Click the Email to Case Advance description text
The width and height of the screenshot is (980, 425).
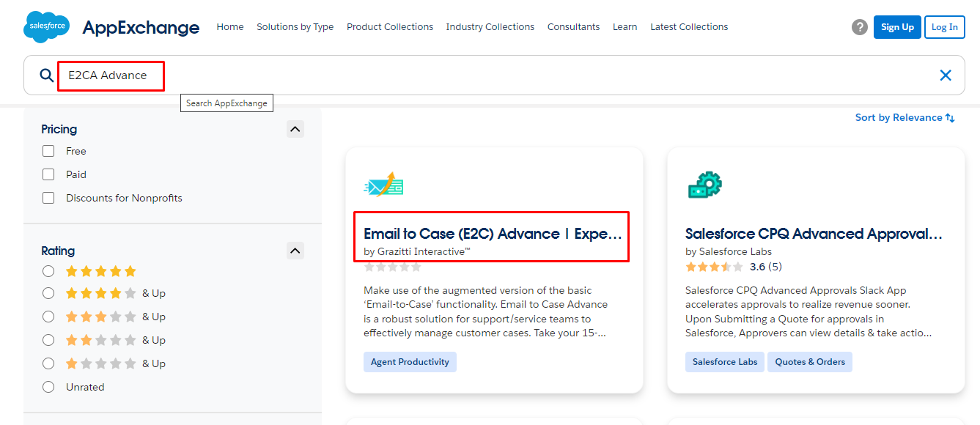pos(486,311)
